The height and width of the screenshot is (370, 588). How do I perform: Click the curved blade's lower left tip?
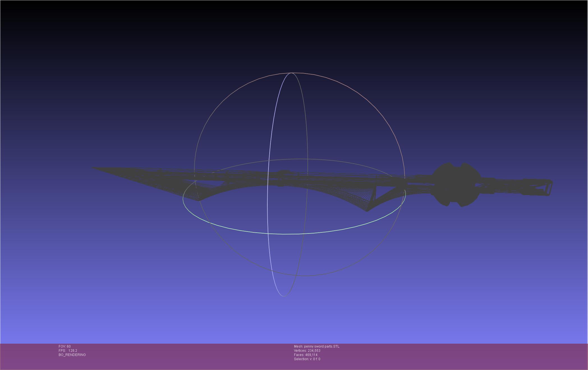click(x=198, y=200)
